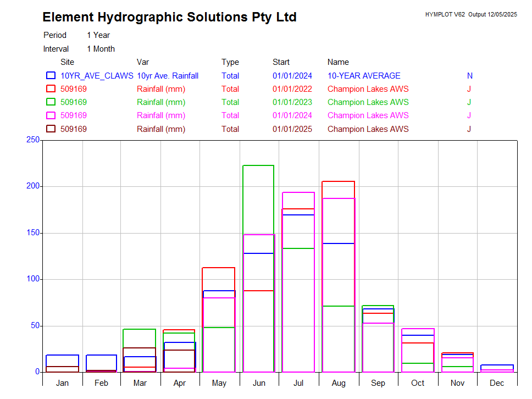Select site 509169 in the red 2022 row
The width and height of the screenshot is (532, 399).
click(74, 89)
